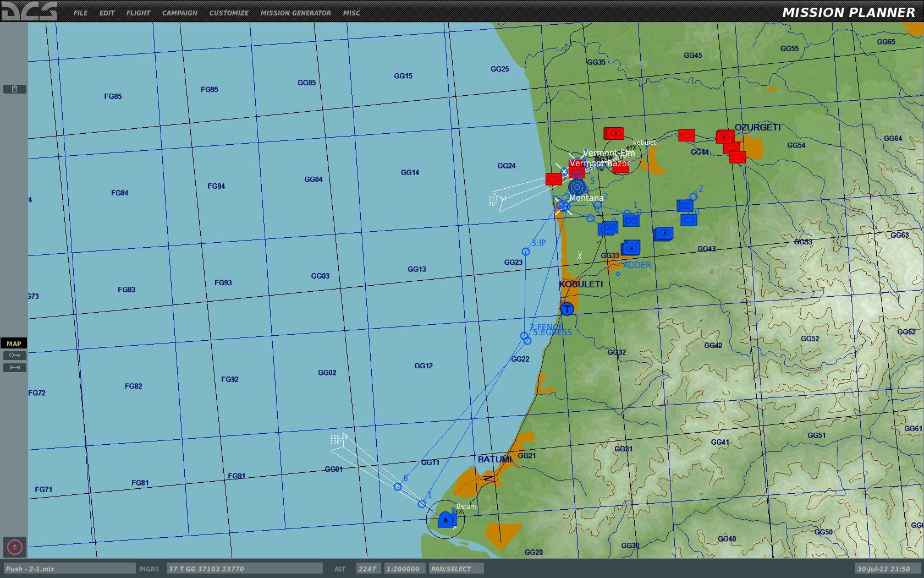Open the CAMPAIGN menu
This screenshot has height=578, width=924.
tap(179, 13)
